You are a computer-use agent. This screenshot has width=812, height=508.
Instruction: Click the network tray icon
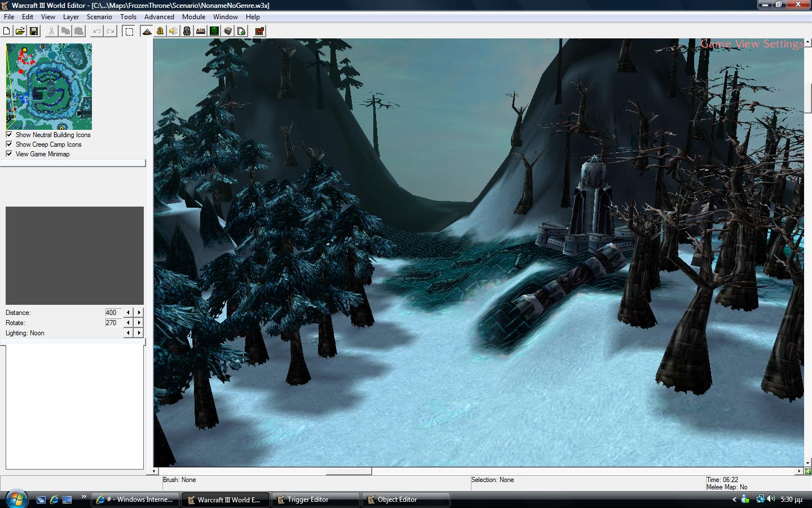pos(760,499)
